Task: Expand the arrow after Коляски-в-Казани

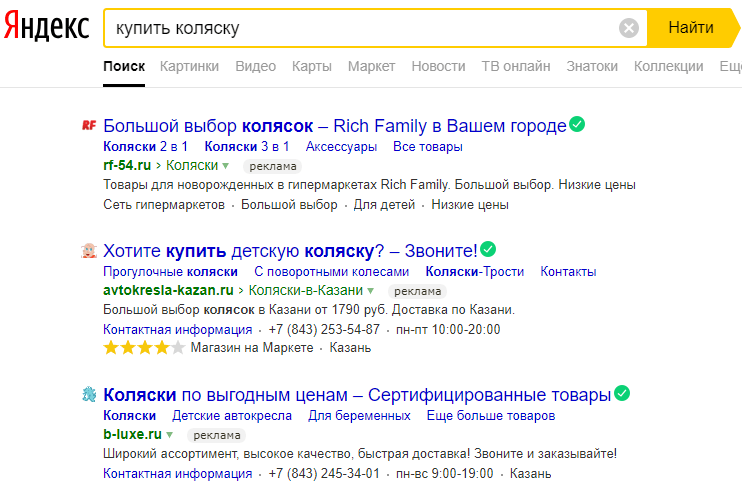Action: 371,291
